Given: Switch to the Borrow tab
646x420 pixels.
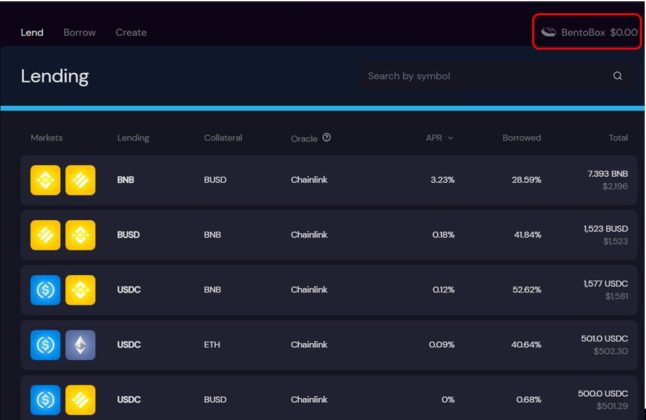Looking at the screenshot, I should pos(80,33).
